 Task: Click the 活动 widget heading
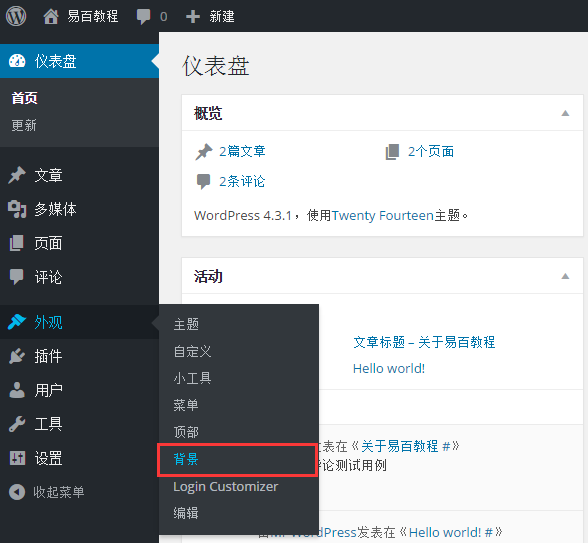(x=208, y=276)
